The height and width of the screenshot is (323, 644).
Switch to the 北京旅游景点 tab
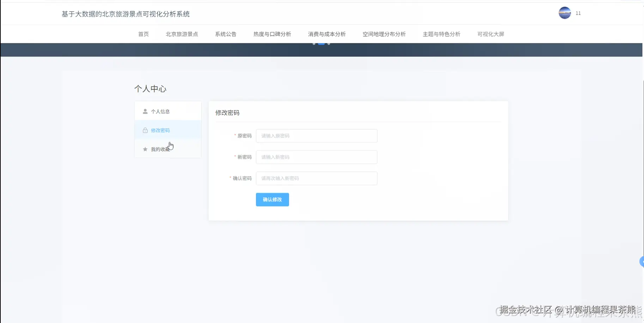182,34
